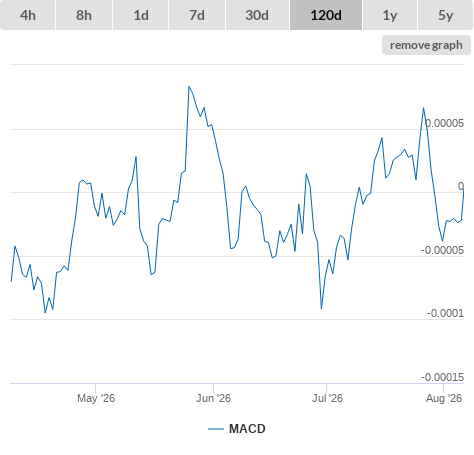Open the 5y time range

tap(446, 15)
